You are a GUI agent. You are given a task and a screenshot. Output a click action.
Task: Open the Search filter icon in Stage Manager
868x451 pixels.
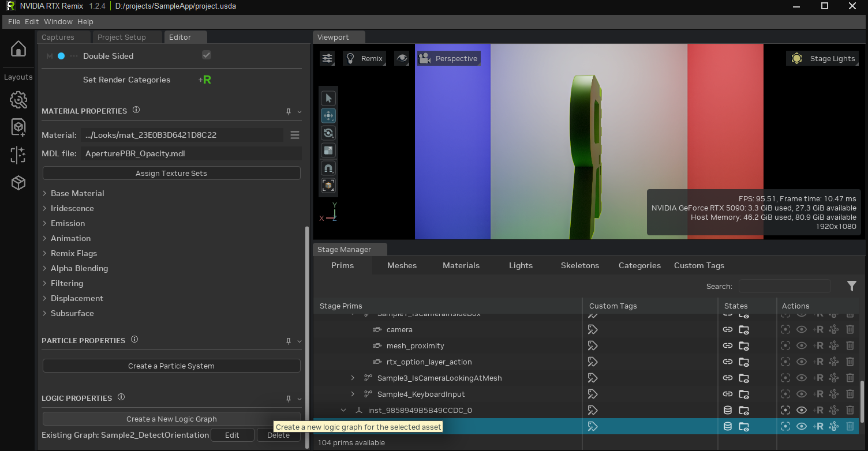[x=852, y=285]
